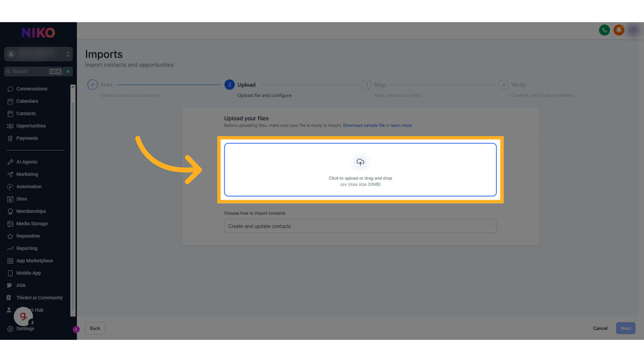This screenshot has height=362, width=644.
Task: Click the Cancel button
Action: click(600, 328)
